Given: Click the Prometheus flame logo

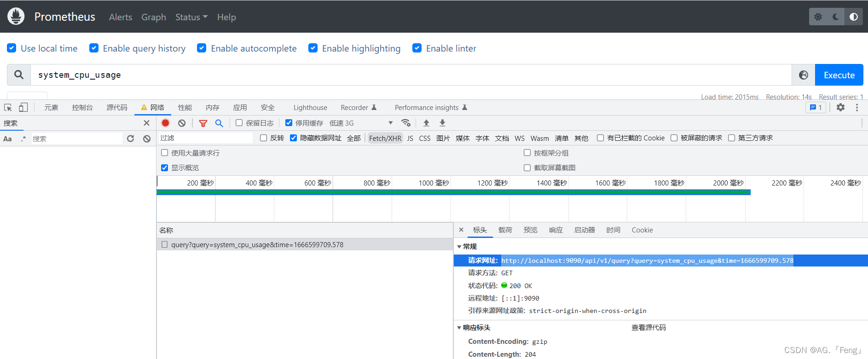Looking at the screenshot, I should click(16, 17).
